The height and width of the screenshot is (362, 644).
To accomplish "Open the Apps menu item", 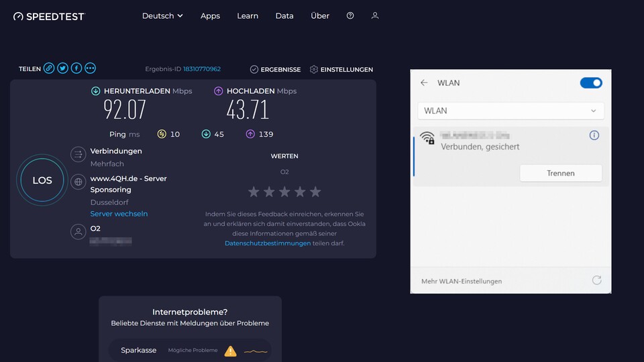I will pos(210,16).
